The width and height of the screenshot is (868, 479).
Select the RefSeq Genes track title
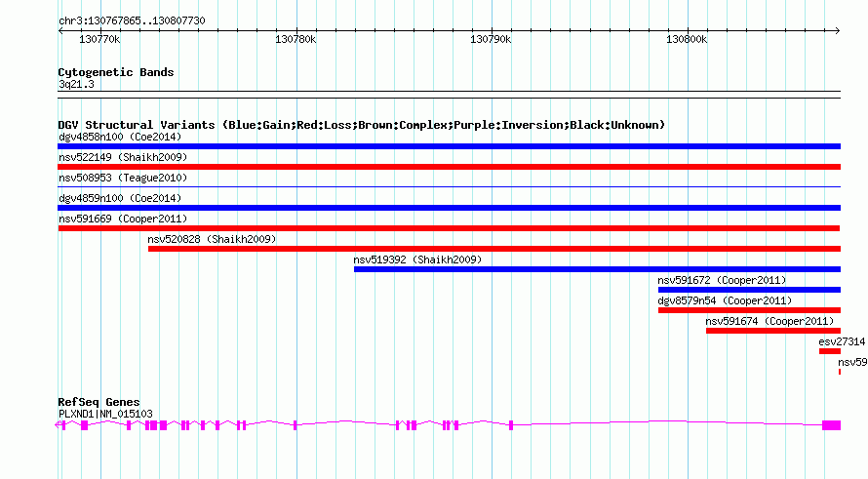click(99, 402)
